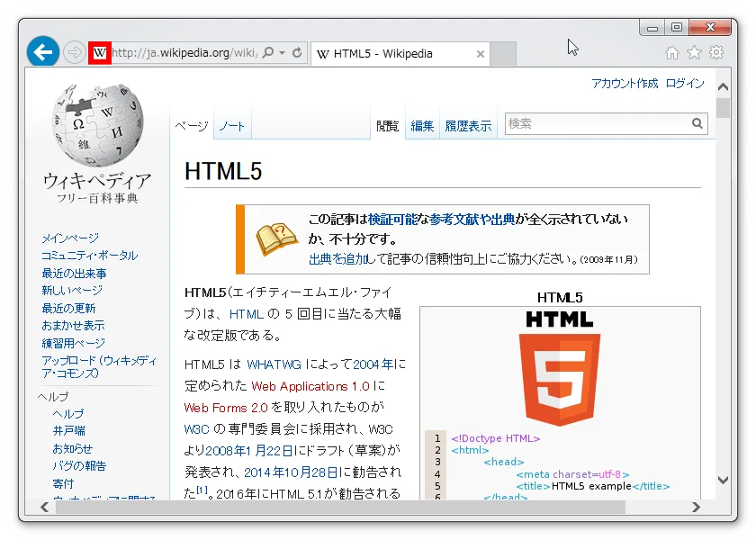
Task: Follow the WHATWG article link
Action: 274,364
